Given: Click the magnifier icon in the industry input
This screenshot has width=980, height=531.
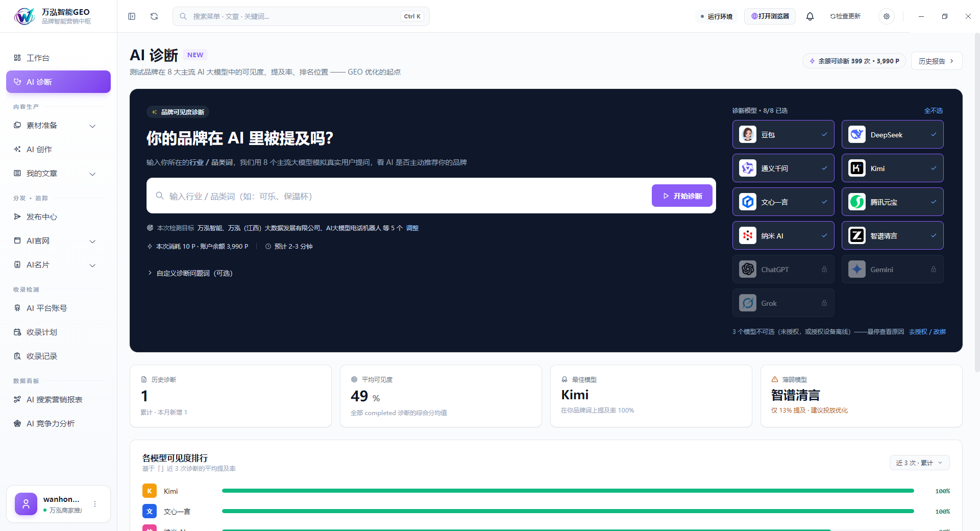Looking at the screenshot, I should 160,196.
